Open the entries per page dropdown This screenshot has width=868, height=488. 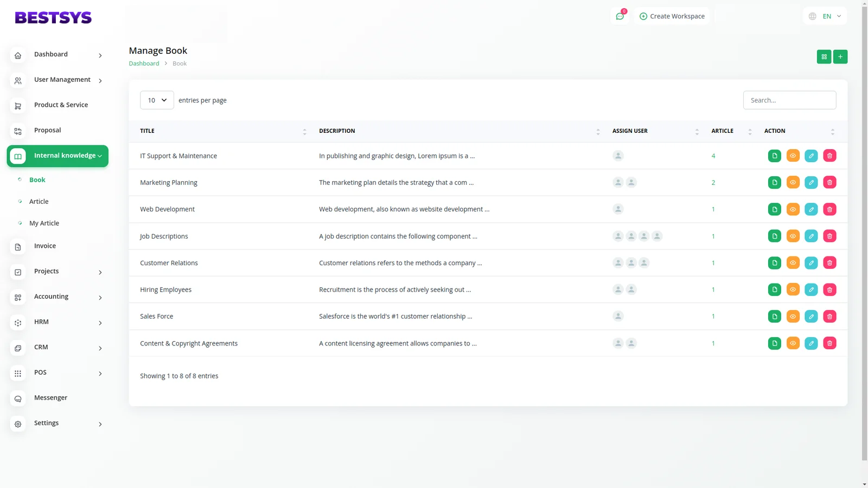point(157,100)
